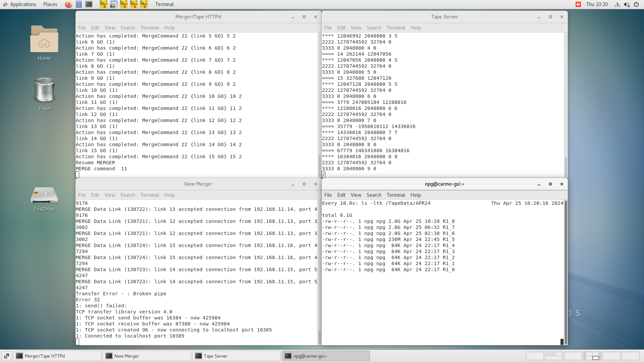The image size is (644, 362).
Task: Click the show desktop button in taskbar
Action: pos(6,356)
